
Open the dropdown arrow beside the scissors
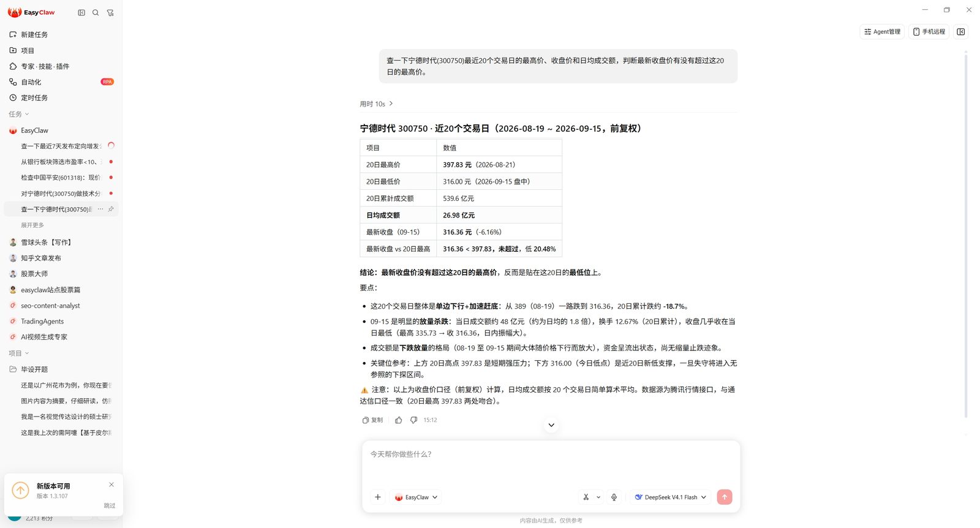pos(598,497)
